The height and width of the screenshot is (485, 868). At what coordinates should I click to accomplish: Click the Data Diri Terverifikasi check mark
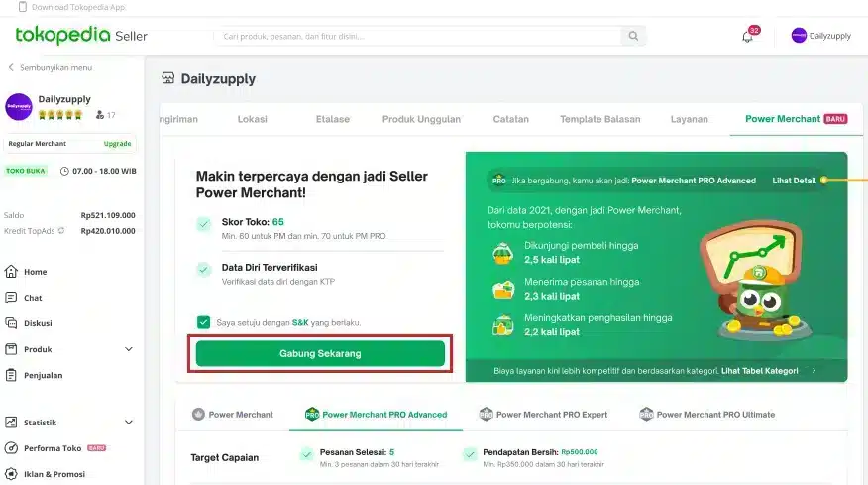click(x=204, y=270)
